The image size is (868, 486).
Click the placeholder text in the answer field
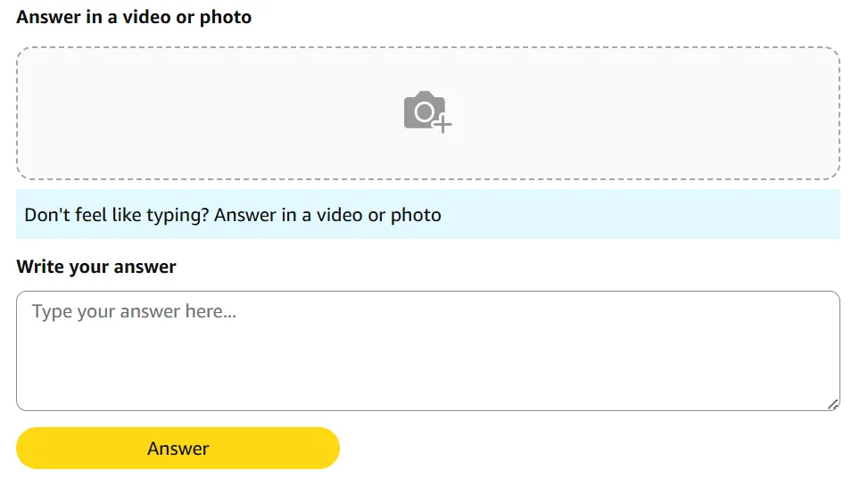point(134,312)
